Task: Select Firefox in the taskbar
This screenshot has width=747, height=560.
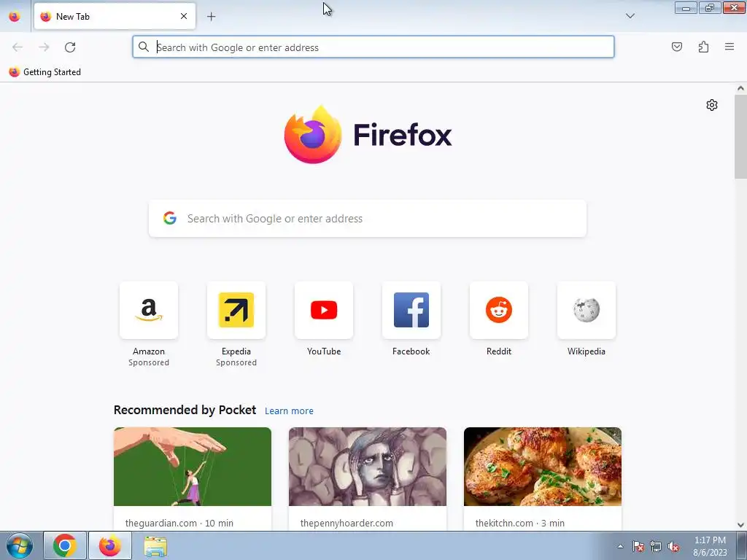Action: coord(110,545)
